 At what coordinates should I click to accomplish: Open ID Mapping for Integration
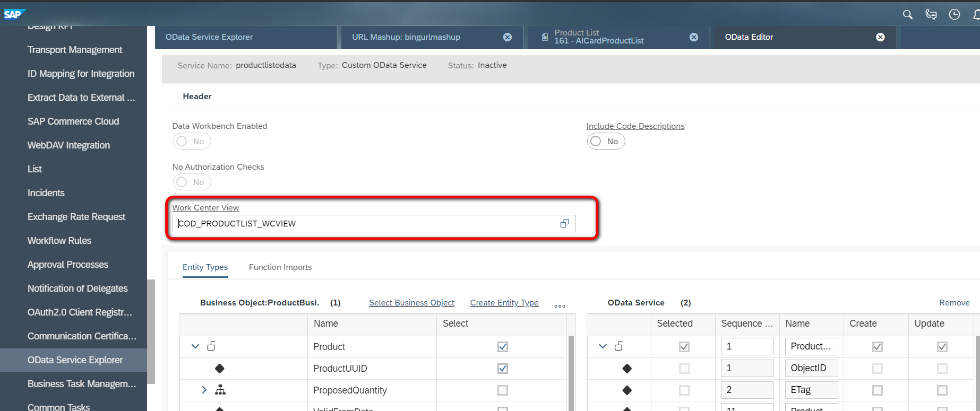(x=81, y=74)
